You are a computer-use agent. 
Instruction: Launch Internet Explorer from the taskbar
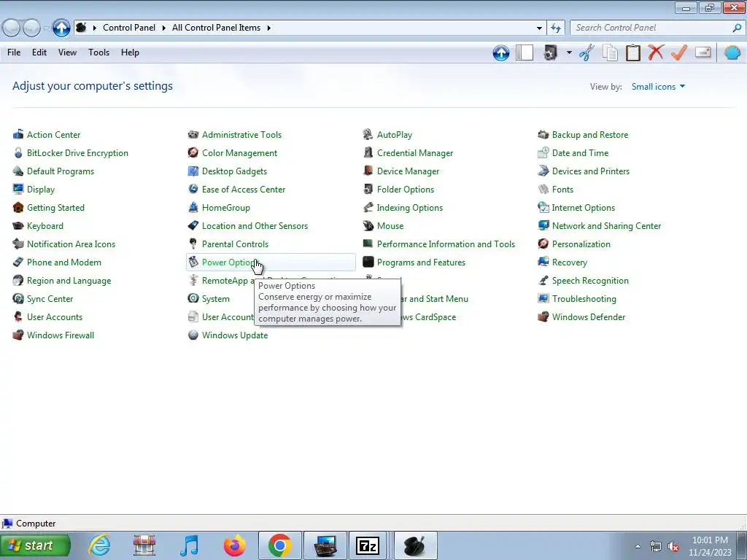[x=99, y=545]
